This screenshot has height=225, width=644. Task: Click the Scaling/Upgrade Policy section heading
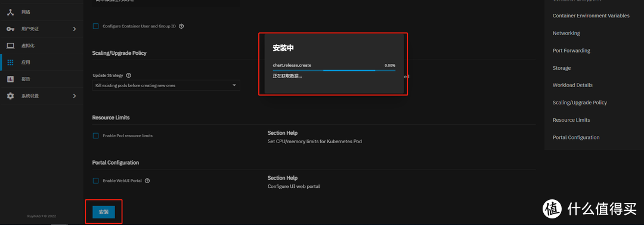click(x=119, y=53)
